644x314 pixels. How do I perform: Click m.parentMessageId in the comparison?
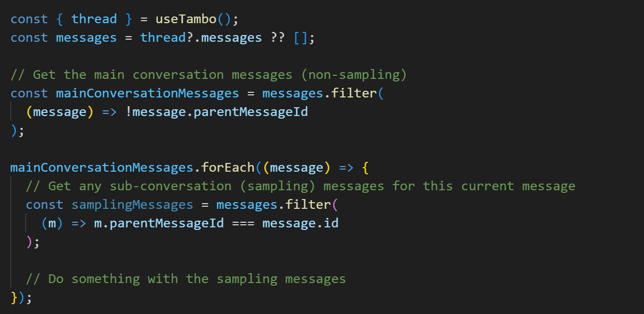pos(159,223)
